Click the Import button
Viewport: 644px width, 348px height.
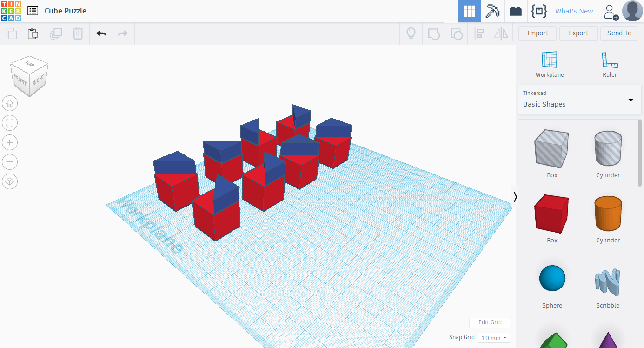tap(538, 33)
